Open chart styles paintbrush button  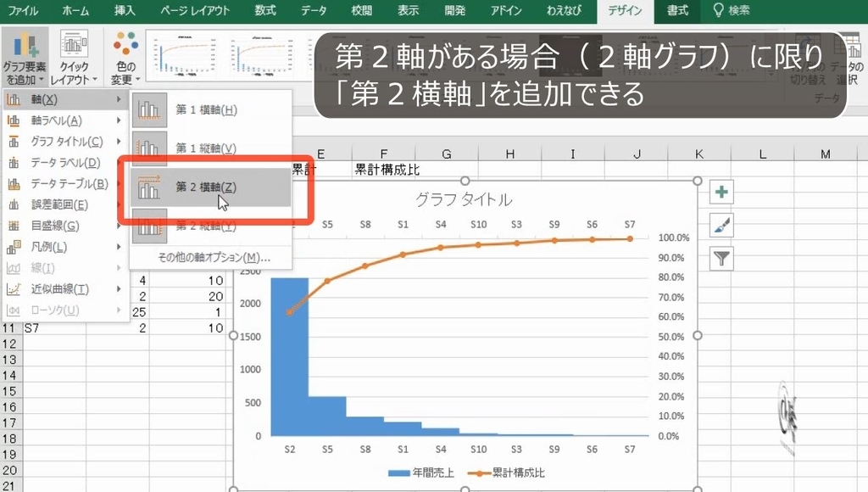[721, 226]
